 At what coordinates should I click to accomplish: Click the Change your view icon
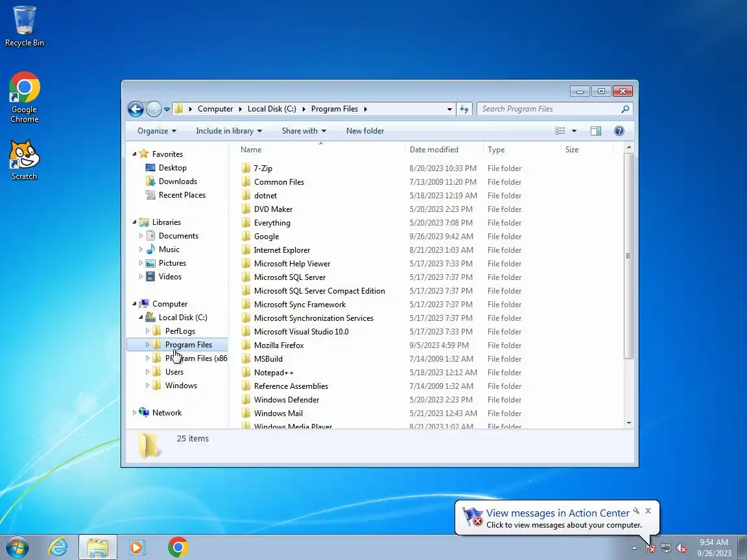[x=560, y=131]
